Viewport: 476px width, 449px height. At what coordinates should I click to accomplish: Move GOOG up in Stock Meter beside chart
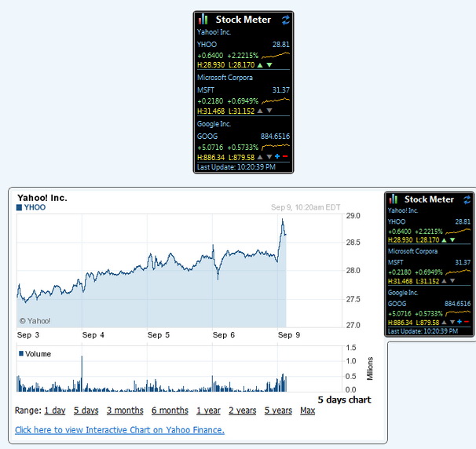coord(443,321)
